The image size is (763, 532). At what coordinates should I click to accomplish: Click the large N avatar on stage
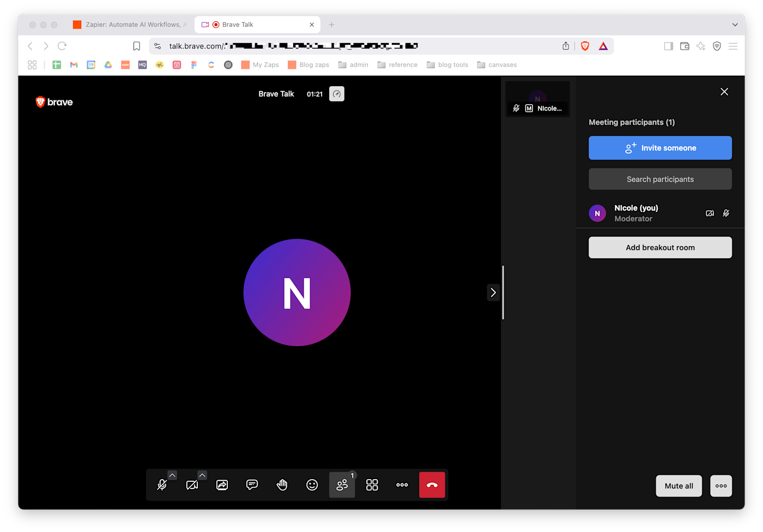point(297,292)
